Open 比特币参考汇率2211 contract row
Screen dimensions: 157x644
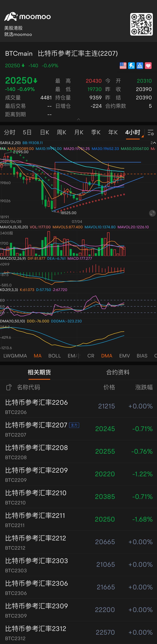coord(78,519)
